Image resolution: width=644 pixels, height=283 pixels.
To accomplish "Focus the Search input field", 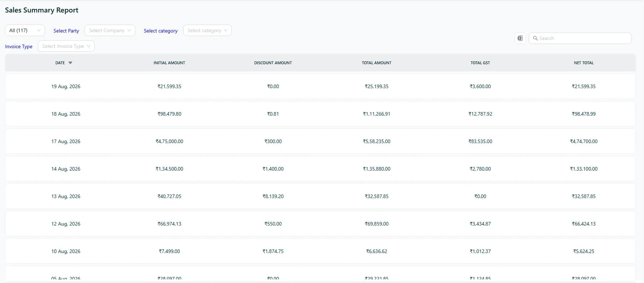I will [x=580, y=38].
